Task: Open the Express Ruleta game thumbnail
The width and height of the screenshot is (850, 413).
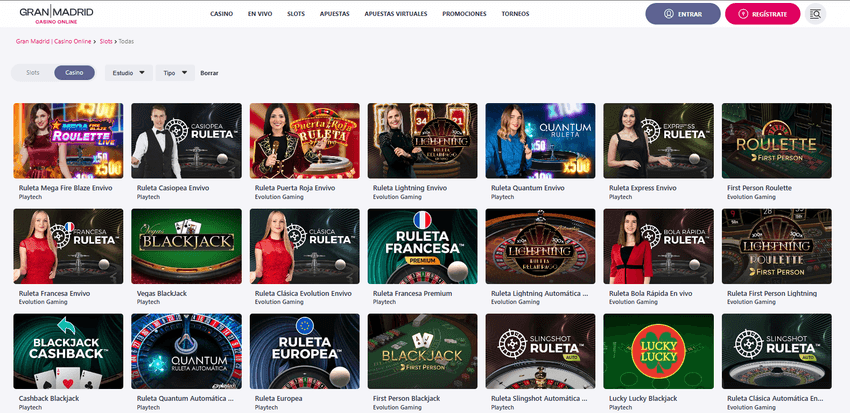Action: click(x=659, y=141)
